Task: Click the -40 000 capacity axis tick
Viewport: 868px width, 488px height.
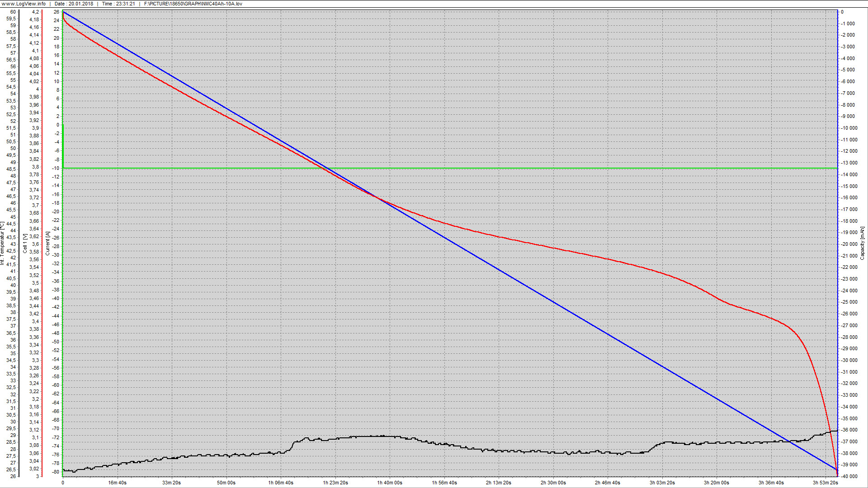Action: (849, 476)
